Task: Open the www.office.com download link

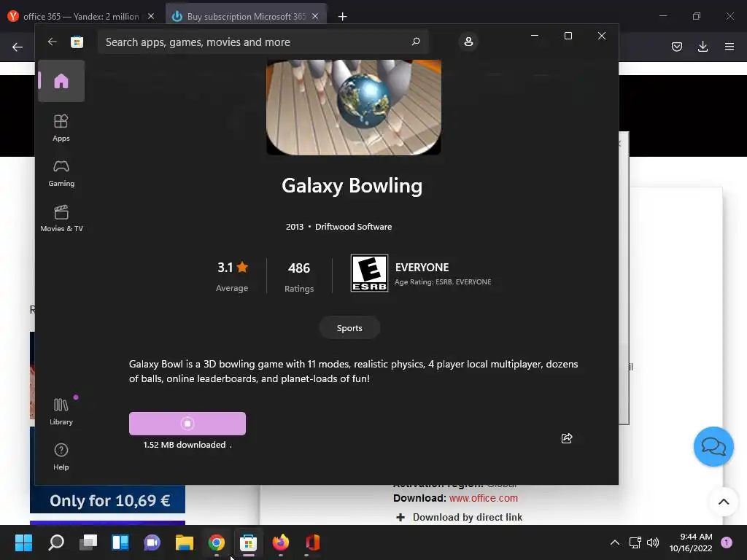Action: click(x=483, y=498)
